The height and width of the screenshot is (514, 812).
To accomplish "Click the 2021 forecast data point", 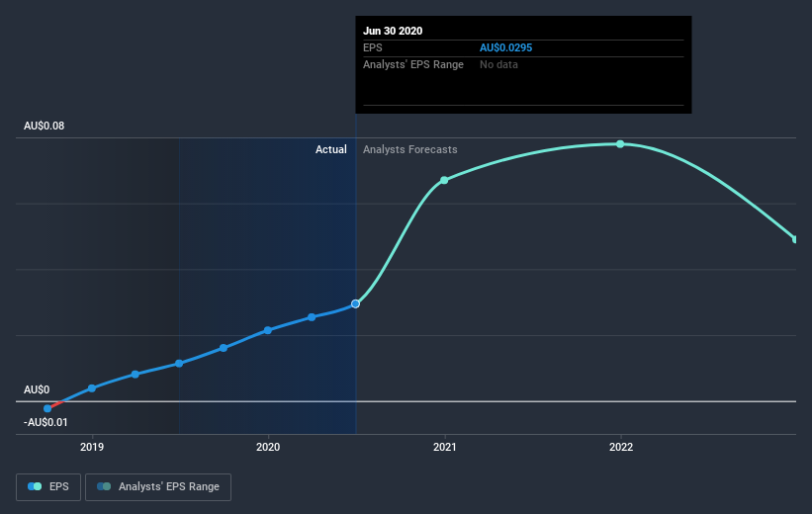I will point(444,180).
